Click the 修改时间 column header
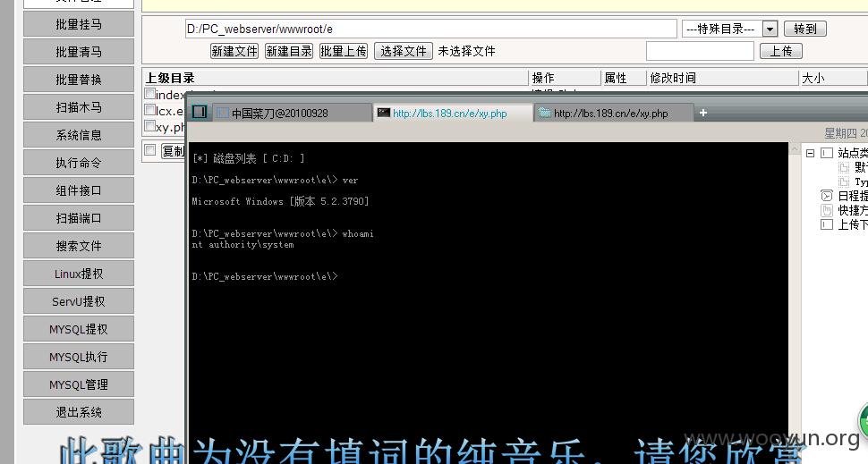Viewport: 868px width, 464px height. coord(673,78)
